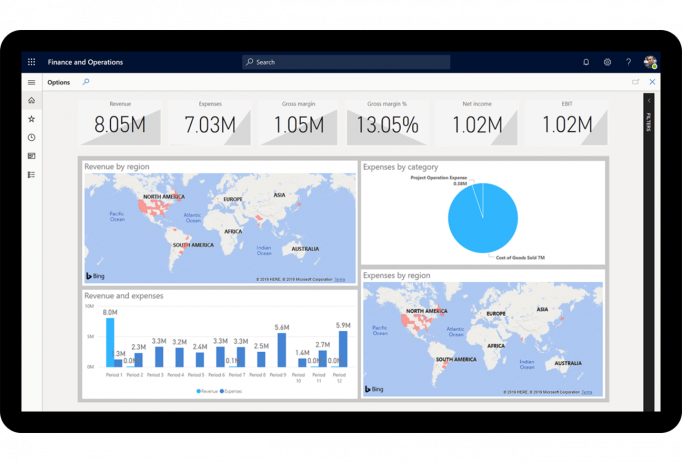
Task: Open Workspaces icon in sidebar
Action: click(x=31, y=156)
